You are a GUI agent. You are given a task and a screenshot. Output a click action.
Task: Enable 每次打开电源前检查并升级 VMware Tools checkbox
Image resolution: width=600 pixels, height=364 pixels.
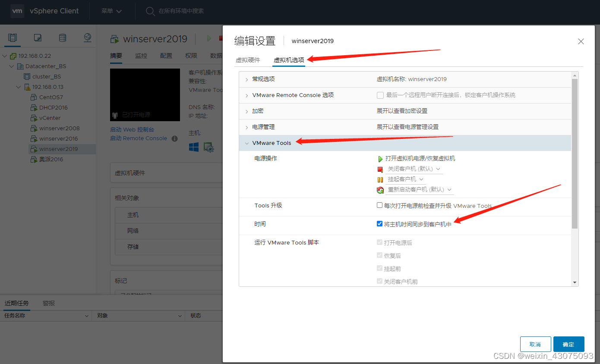point(379,205)
